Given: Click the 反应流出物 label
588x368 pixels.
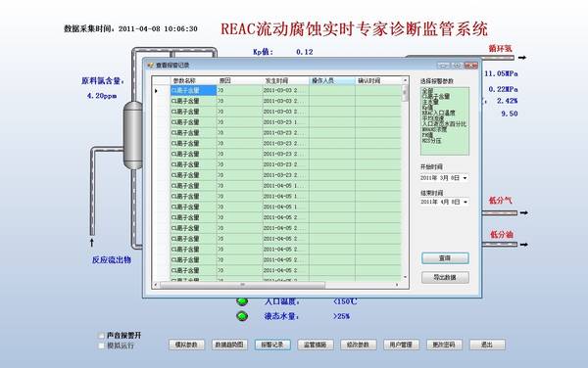Looking at the screenshot, I should [112, 259].
